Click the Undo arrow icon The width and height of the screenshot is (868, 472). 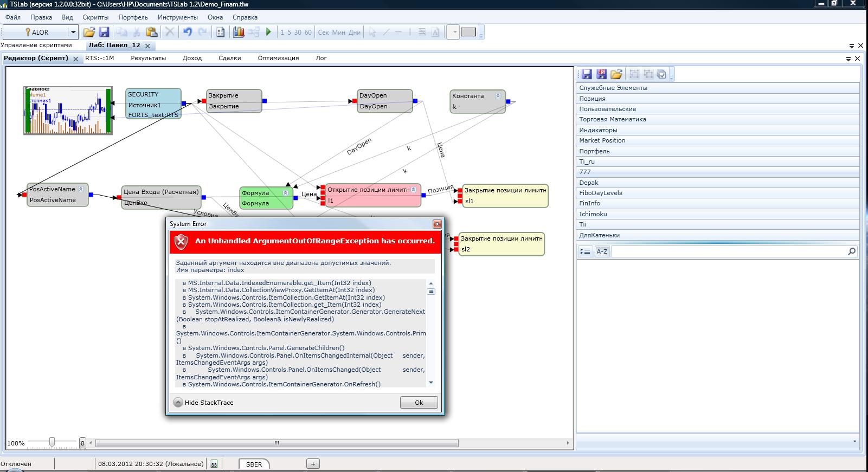click(x=188, y=32)
